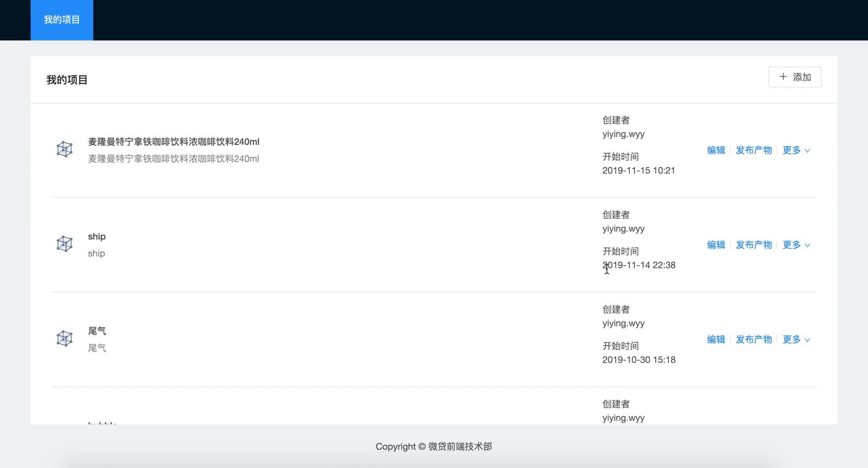Click 编辑 for the 尾气 project
The image size is (868, 468).
(716, 339)
